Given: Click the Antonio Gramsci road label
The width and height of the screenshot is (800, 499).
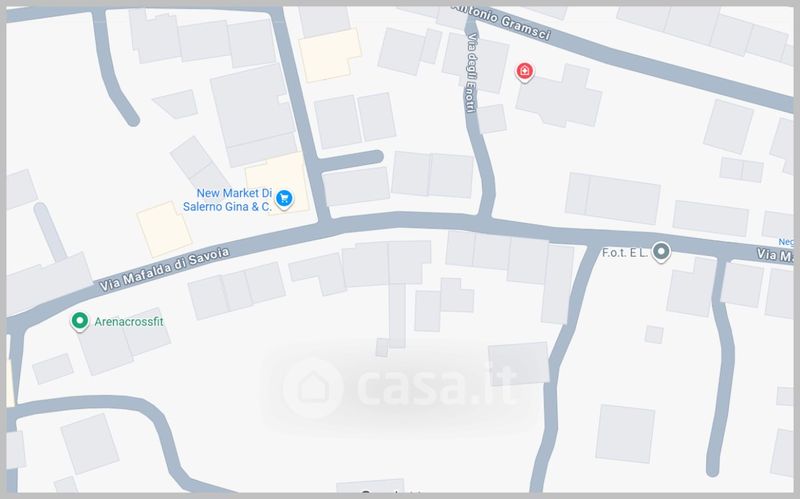Looking at the screenshot, I should tap(504, 20).
